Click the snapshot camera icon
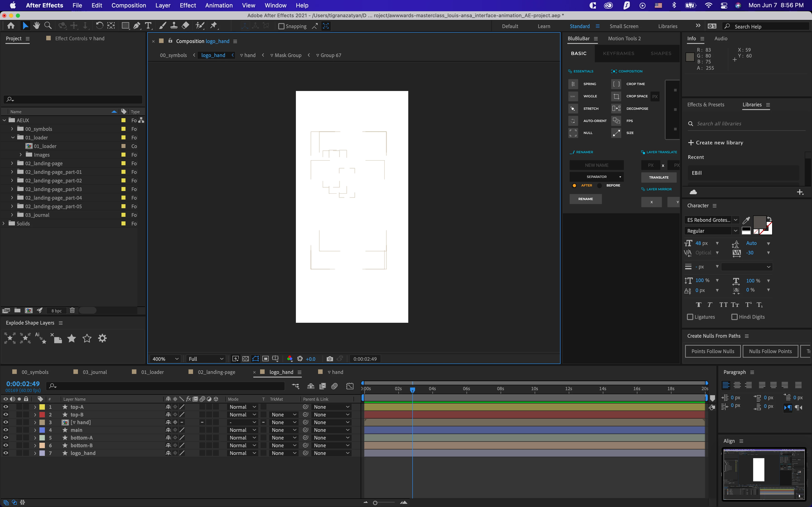 pos(329,359)
